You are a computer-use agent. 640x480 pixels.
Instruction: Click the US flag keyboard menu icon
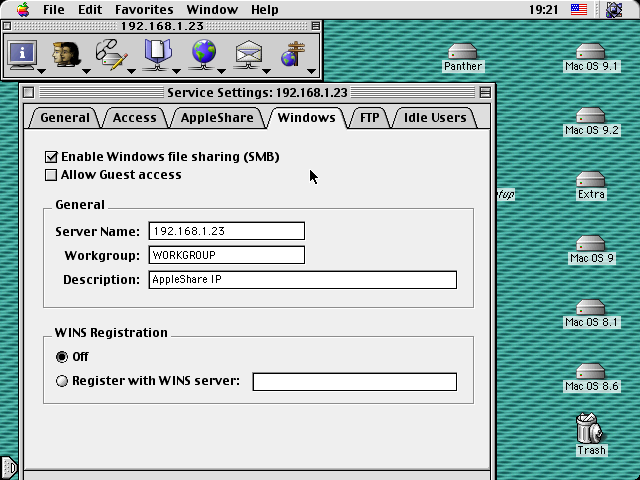(579, 9)
